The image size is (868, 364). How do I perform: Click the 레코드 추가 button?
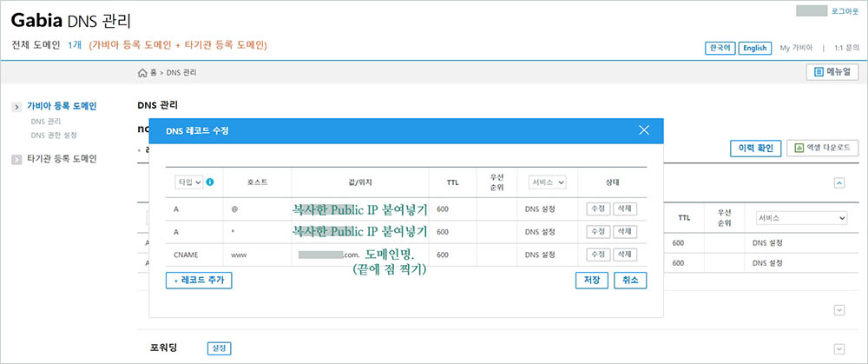[x=199, y=281]
